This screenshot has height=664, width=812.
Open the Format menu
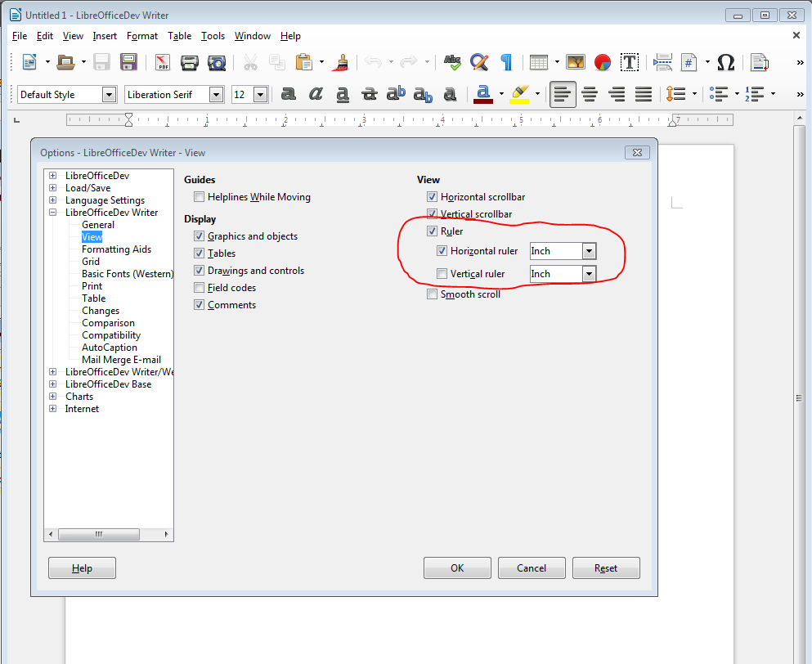tap(142, 36)
